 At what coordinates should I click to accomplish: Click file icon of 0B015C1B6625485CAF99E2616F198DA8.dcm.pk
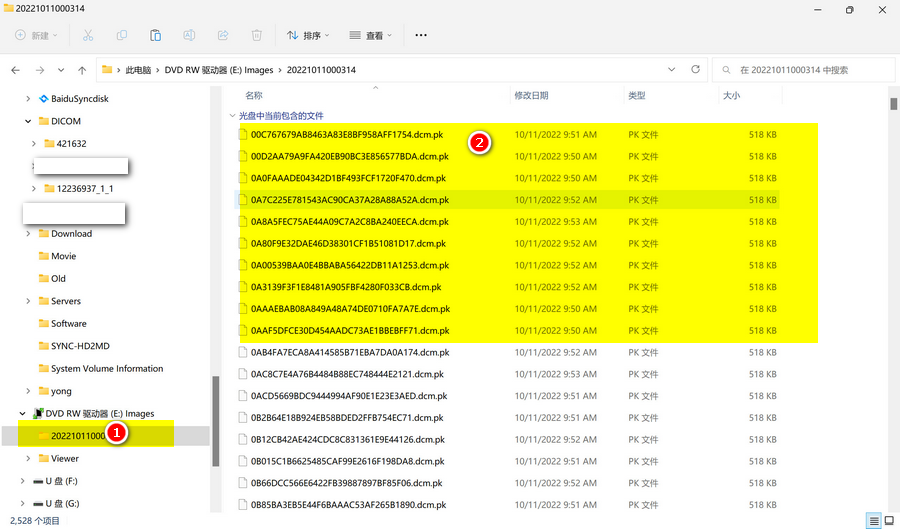click(243, 461)
